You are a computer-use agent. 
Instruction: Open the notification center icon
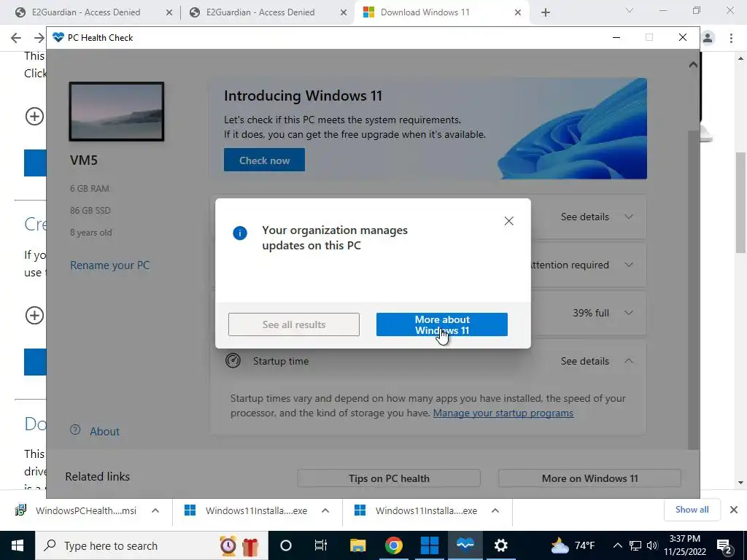[724, 545]
